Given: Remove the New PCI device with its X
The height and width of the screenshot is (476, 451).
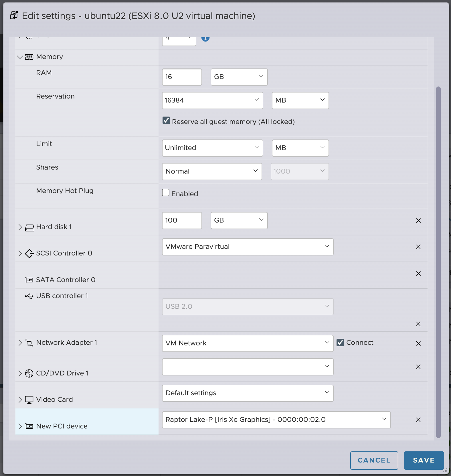Looking at the screenshot, I should point(418,420).
